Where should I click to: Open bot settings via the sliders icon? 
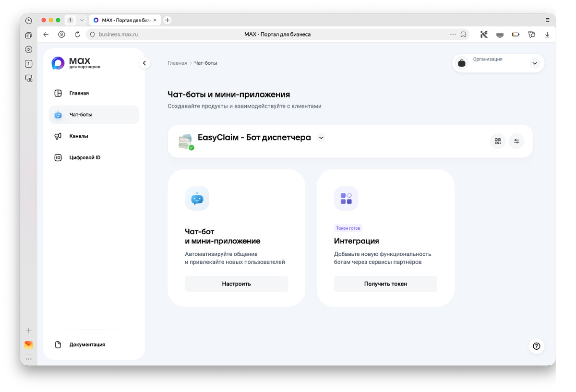[x=516, y=141]
